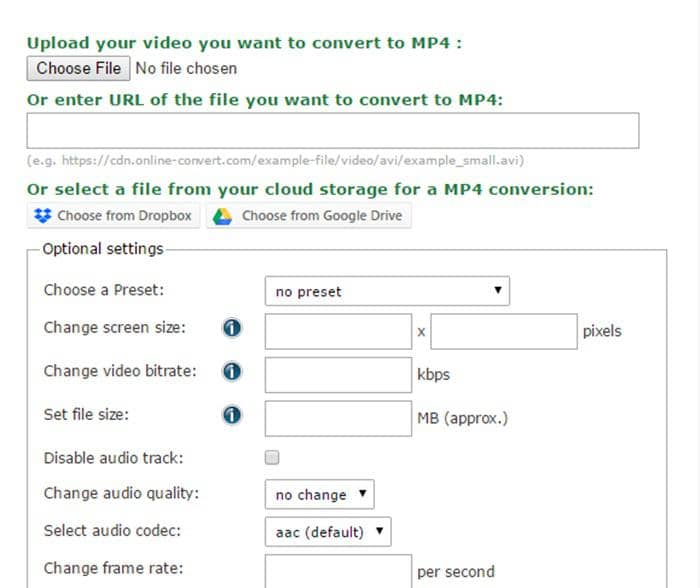Click the screen height input box
The width and height of the screenshot is (700, 588).
click(504, 331)
